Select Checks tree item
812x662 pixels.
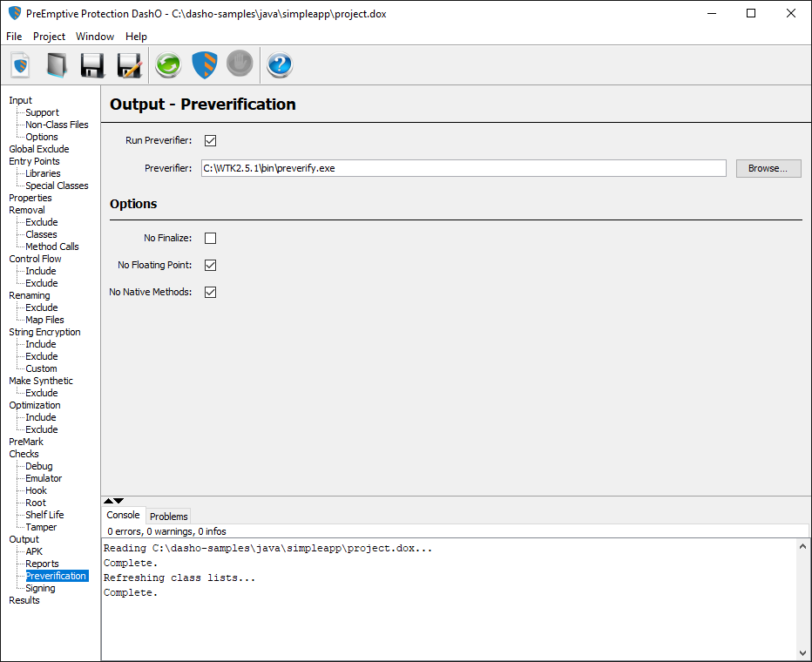24,454
